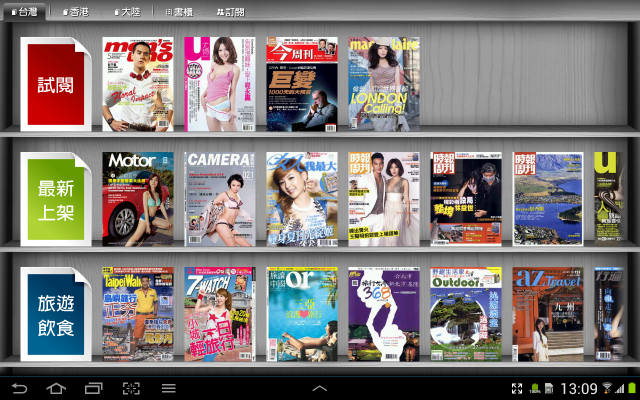Expand the up-chevron handle in navigation bar
This screenshot has height=400, width=640.
pos(320,389)
